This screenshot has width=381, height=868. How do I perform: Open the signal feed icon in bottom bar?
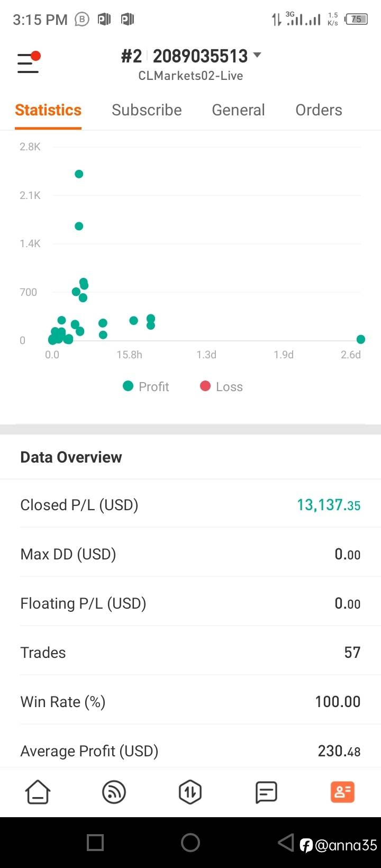[x=114, y=792]
